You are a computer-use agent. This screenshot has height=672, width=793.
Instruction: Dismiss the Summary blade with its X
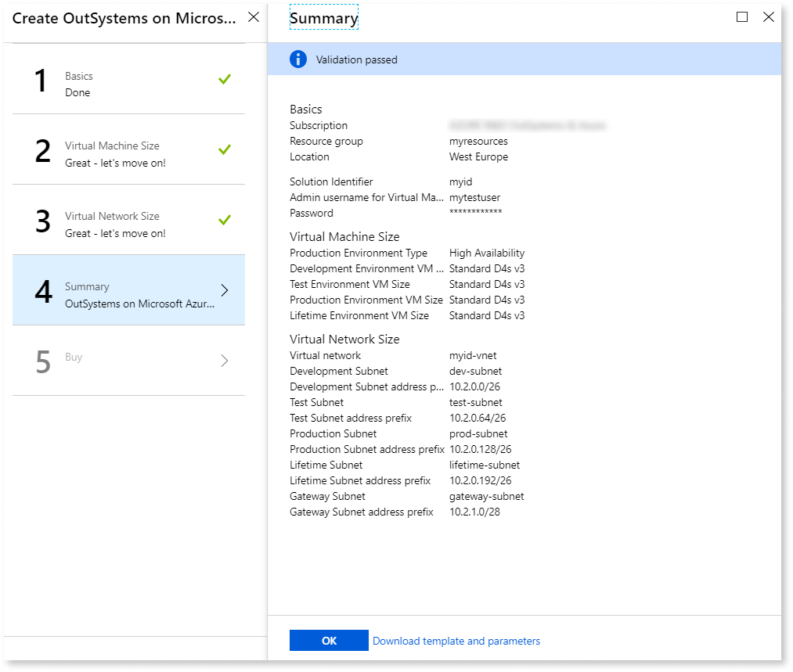pos(768,16)
